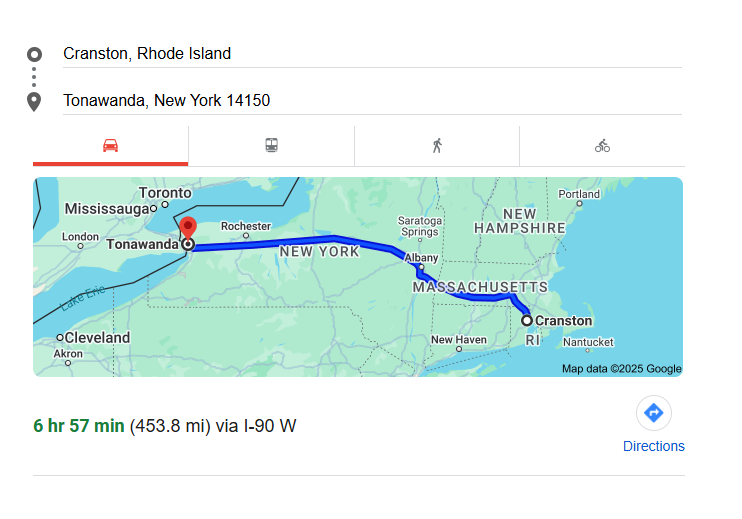Click the Toronto label on the map
Image resolution: width=742 pixels, height=519 pixels.
[165, 193]
